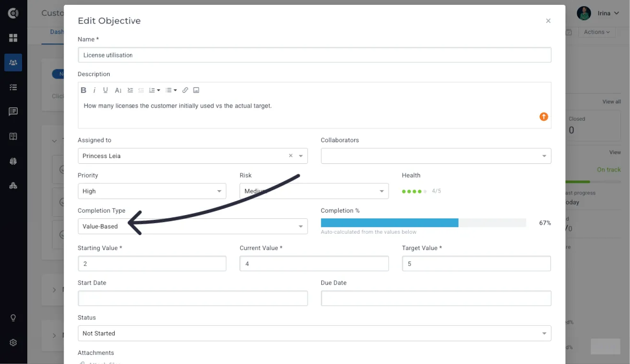This screenshot has width=630, height=364.
Task: Open the Irina user menu
Action: click(x=599, y=13)
